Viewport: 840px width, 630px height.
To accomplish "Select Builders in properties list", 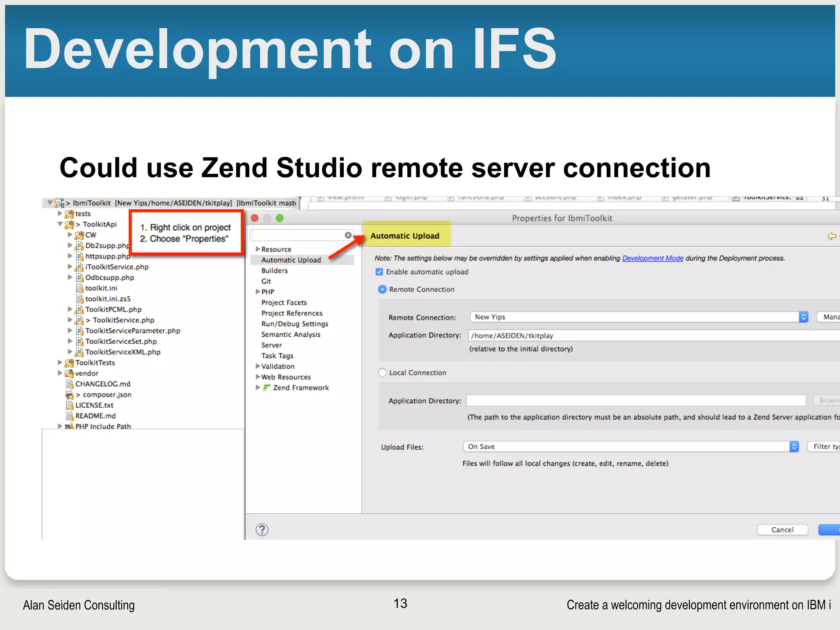I will tap(274, 271).
